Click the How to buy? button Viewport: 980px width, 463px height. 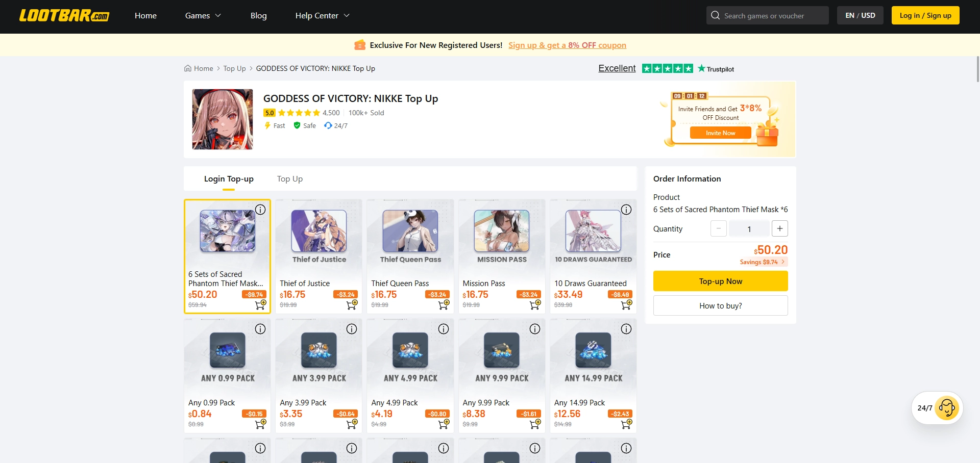coord(721,305)
